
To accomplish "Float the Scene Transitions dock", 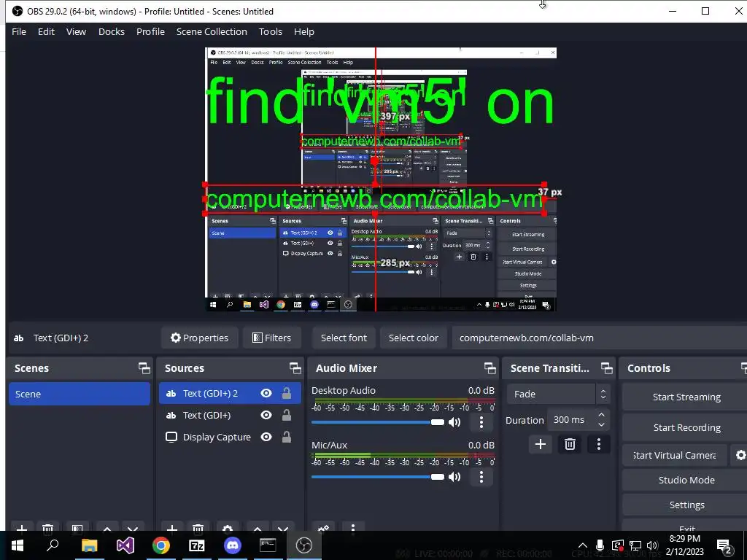I will (x=606, y=368).
